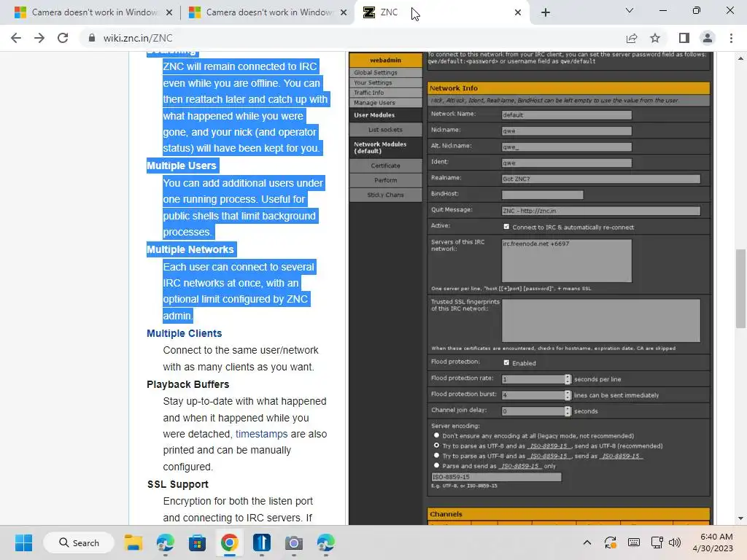Click Playback Buffers heading text

188,384
